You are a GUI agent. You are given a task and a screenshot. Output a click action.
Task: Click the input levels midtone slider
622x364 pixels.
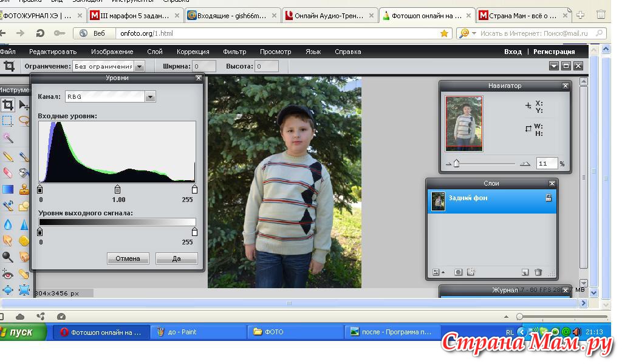(x=117, y=189)
